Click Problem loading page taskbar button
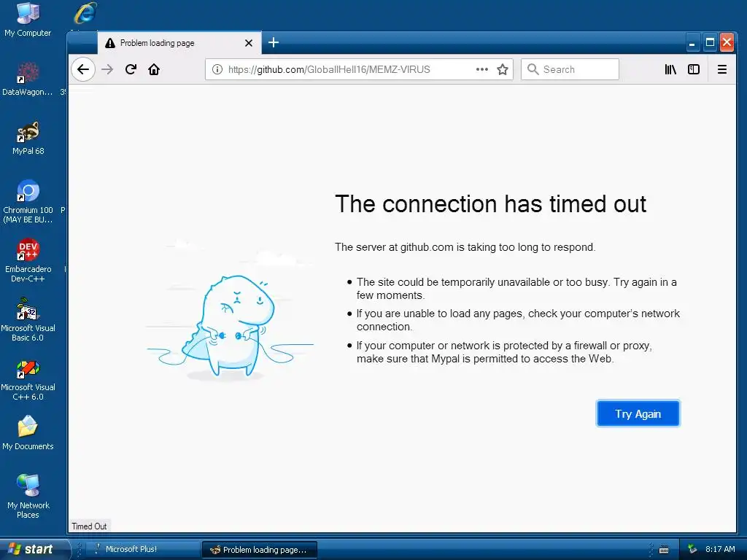 pyautogui.click(x=260, y=550)
